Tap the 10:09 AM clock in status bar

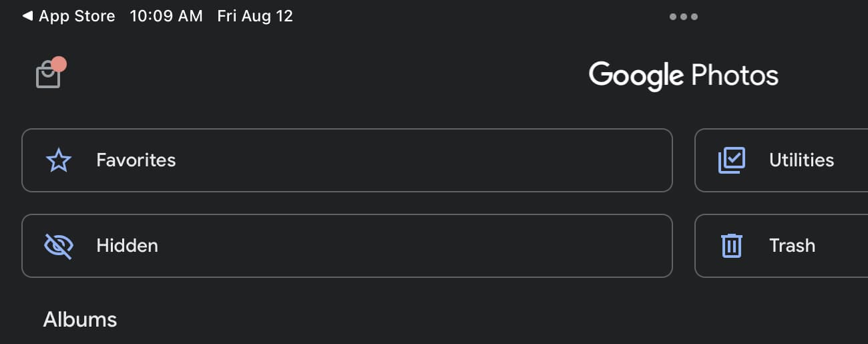166,16
